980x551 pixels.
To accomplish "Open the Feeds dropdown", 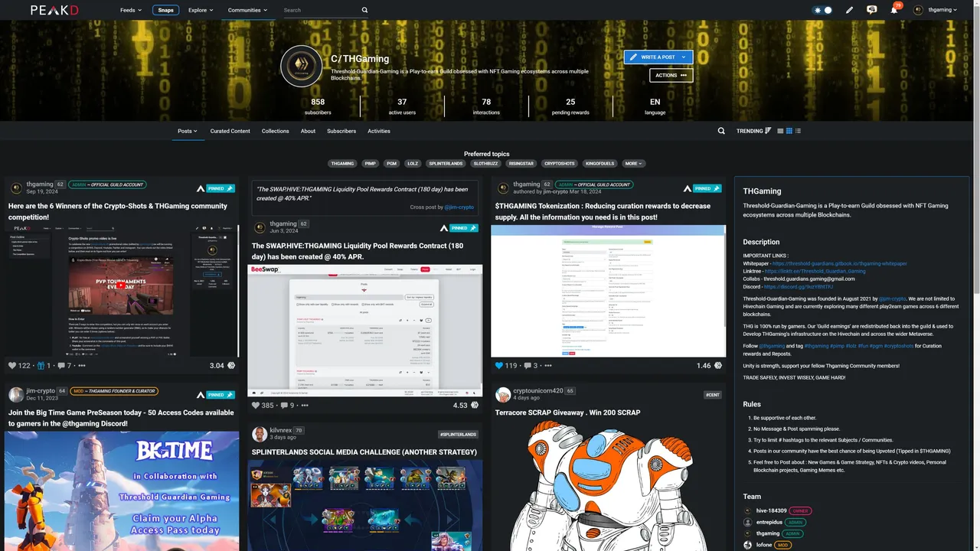I will coord(131,10).
